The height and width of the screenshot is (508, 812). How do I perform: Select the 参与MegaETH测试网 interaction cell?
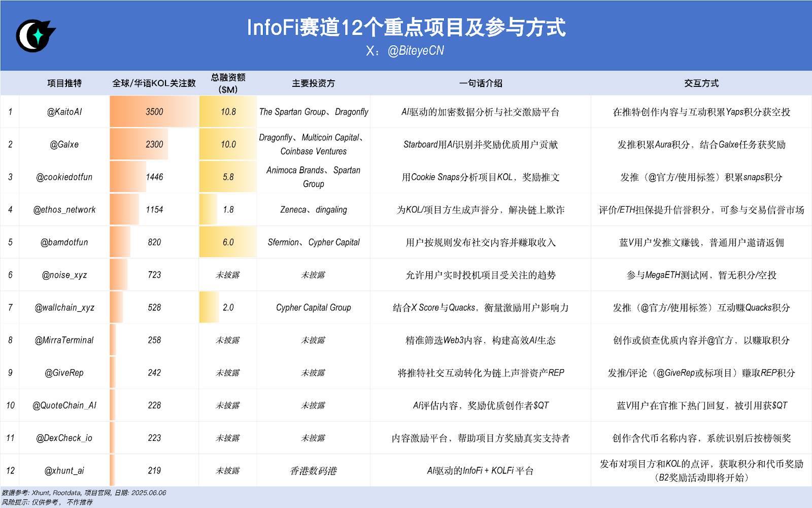point(701,275)
